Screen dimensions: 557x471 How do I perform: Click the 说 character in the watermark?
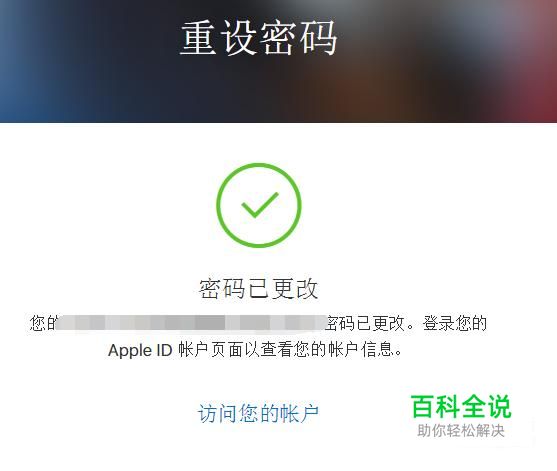coord(499,406)
